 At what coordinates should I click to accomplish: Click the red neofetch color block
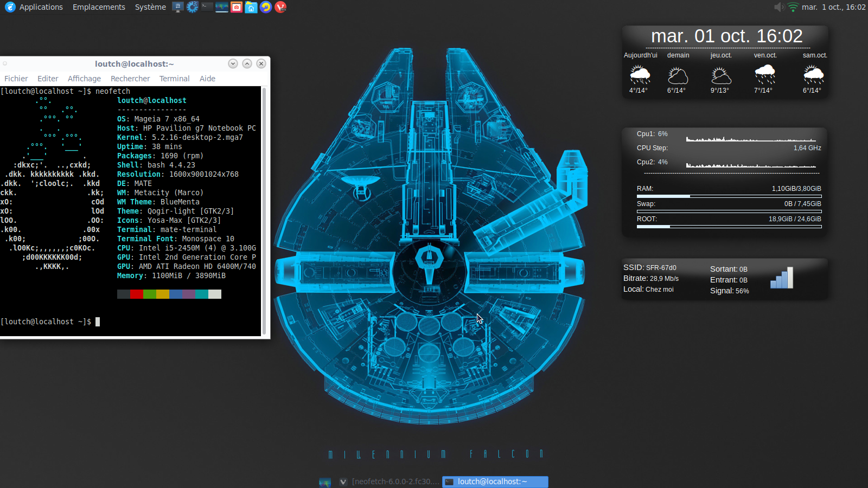pos(137,294)
